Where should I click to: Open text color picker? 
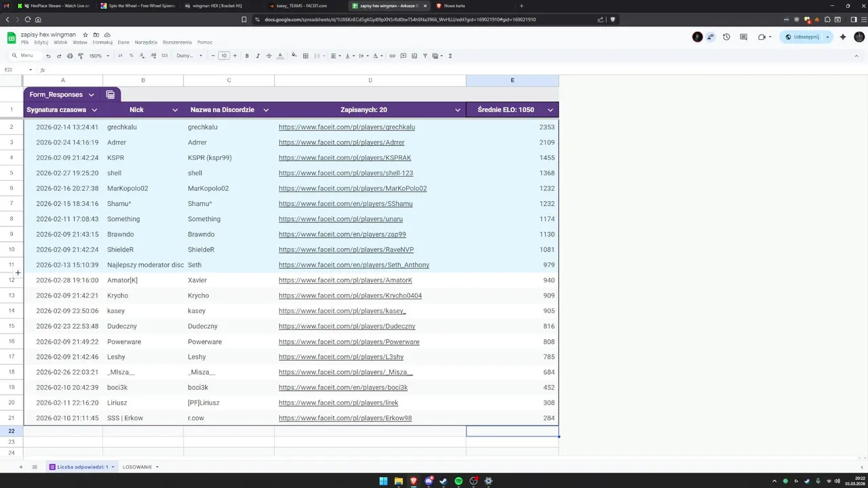[280, 56]
